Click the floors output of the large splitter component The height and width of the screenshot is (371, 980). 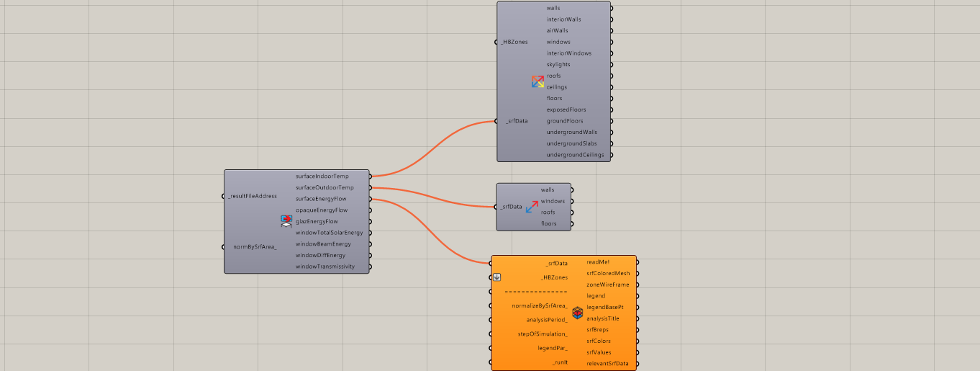(554, 98)
